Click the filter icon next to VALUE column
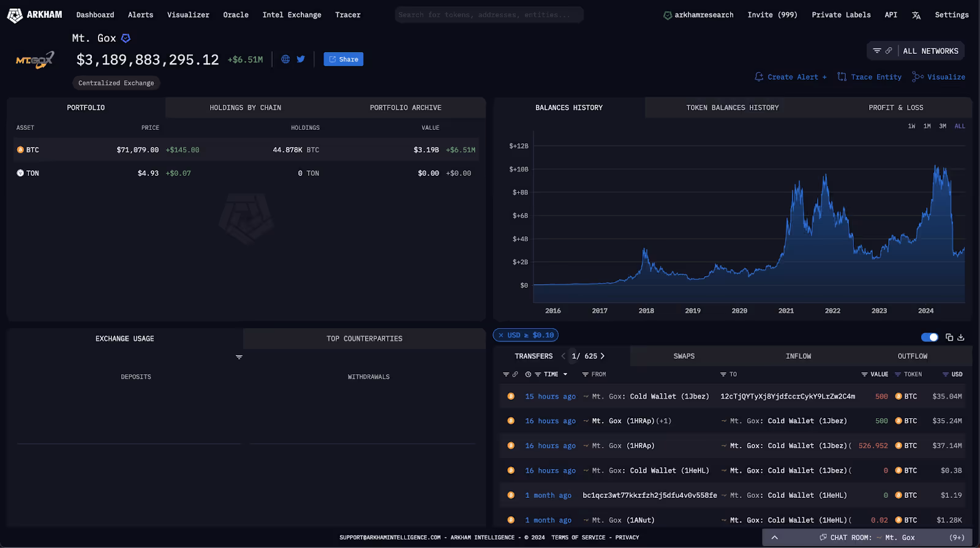This screenshot has height=548, width=980. click(864, 374)
